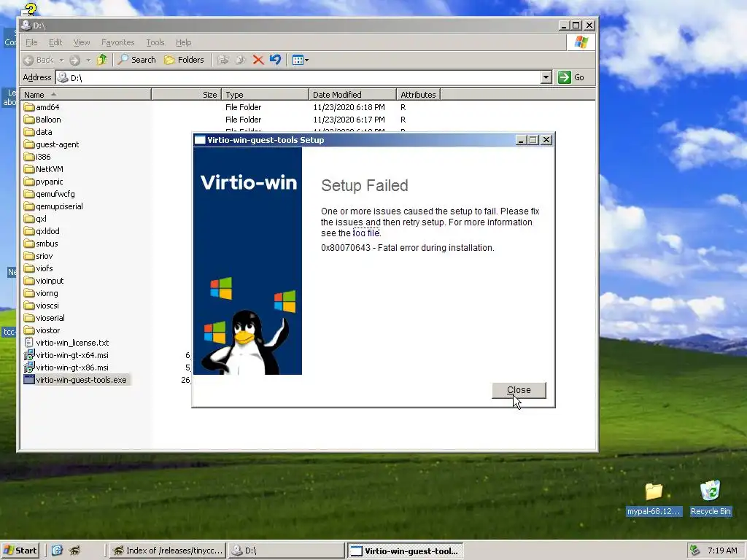
Task: Select the vioserial folder
Action: coord(44,318)
